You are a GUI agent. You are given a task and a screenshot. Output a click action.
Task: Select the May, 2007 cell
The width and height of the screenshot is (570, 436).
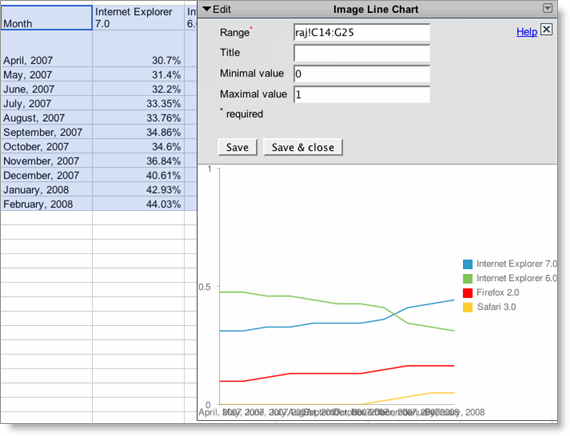[x=47, y=75]
